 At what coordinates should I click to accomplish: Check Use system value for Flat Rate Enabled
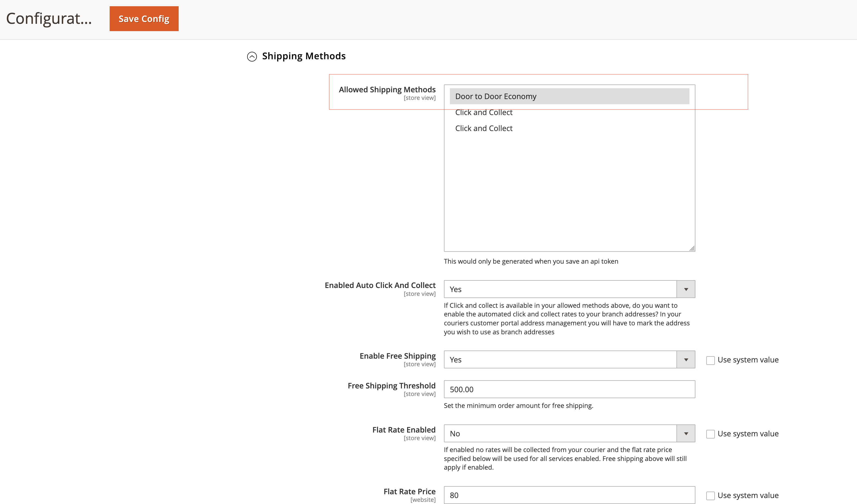point(711,434)
